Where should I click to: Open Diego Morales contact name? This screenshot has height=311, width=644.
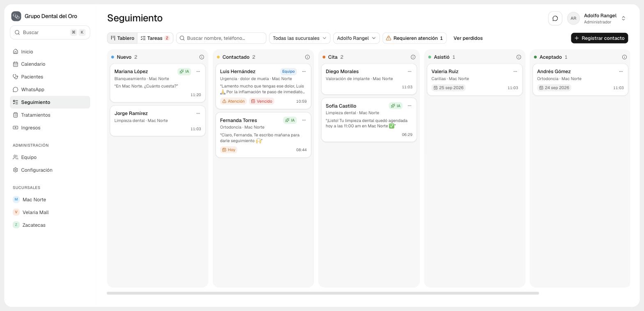342,71
